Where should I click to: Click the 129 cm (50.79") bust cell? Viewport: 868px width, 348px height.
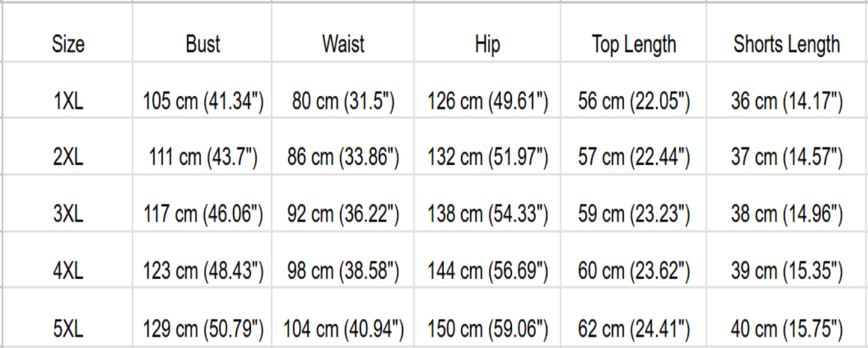tap(203, 329)
